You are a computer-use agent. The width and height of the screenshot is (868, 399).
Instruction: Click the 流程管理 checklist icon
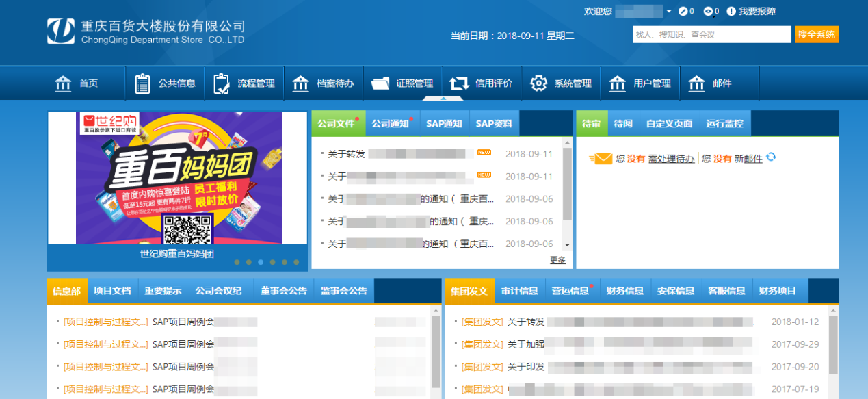click(222, 83)
